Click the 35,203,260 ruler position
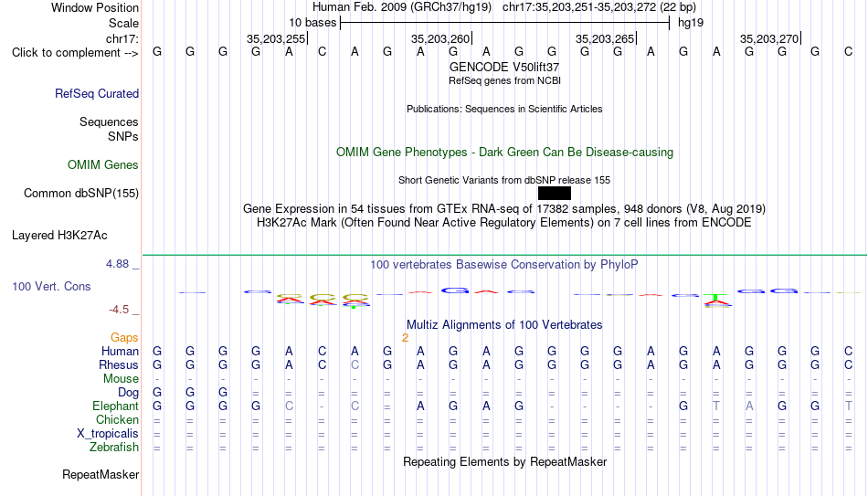The width and height of the screenshot is (868, 496). pyautogui.click(x=440, y=38)
